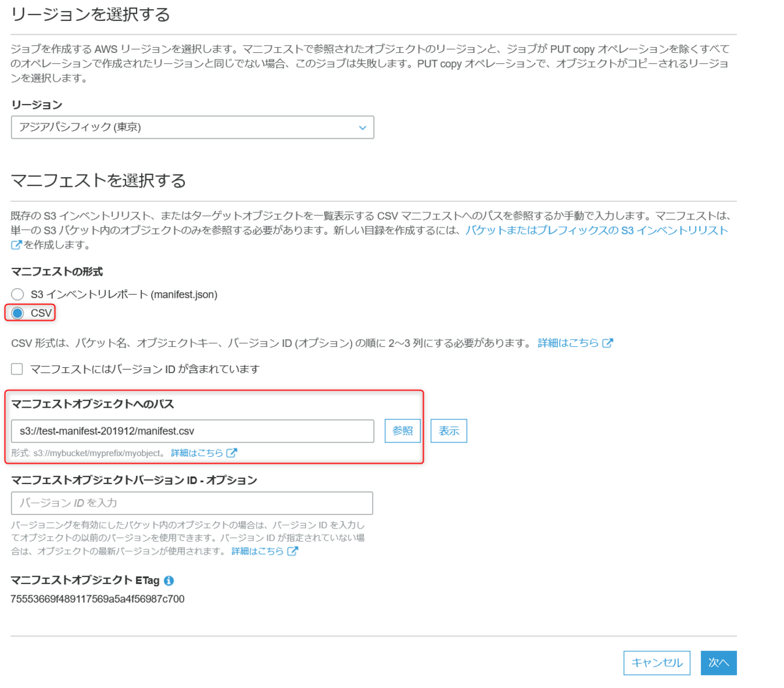Select the S3 インベントリレポート (manifest.json) radio button

pos(18,295)
